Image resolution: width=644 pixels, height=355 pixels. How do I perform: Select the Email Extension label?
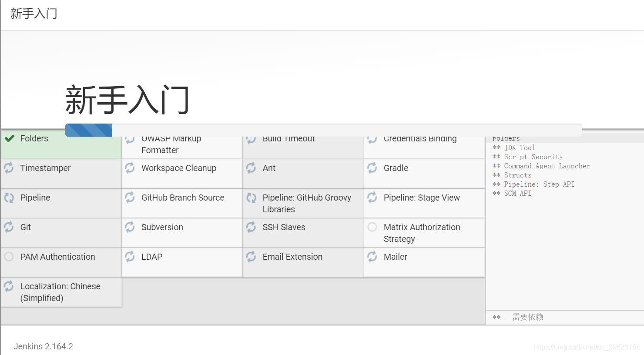pos(292,257)
